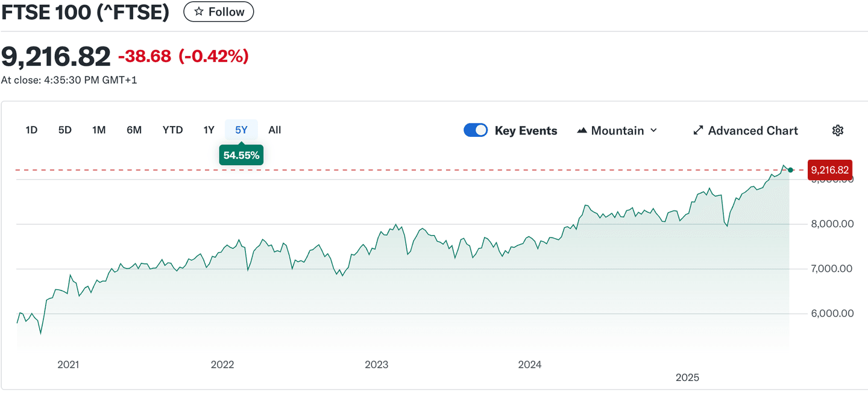Screen dimensions: 868x396
Task: Show the All time range
Action: pos(275,130)
